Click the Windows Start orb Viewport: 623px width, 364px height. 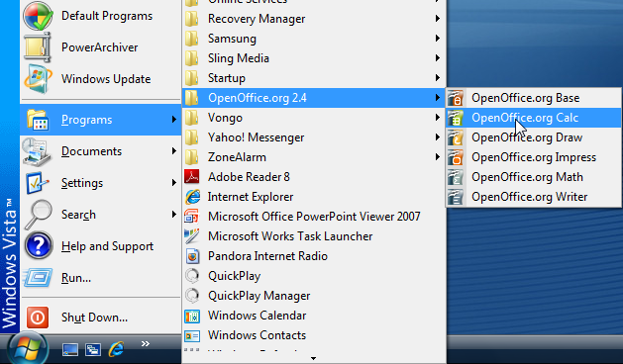coord(28,349)
